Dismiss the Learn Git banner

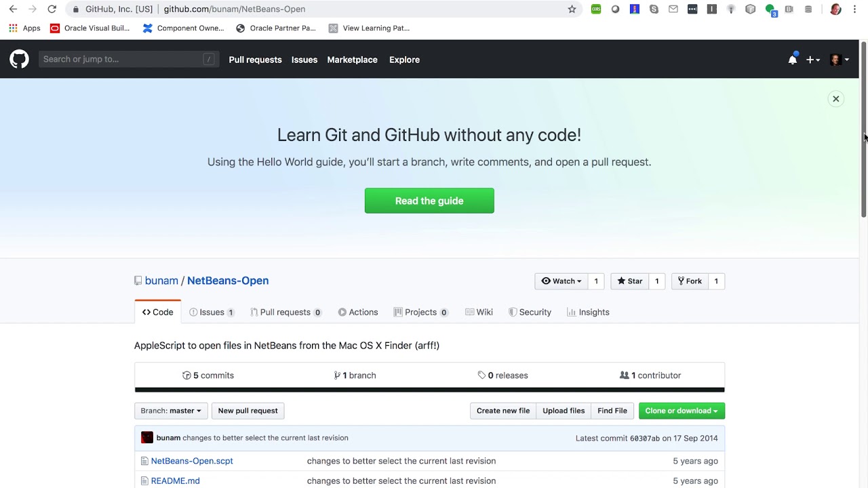835,99
